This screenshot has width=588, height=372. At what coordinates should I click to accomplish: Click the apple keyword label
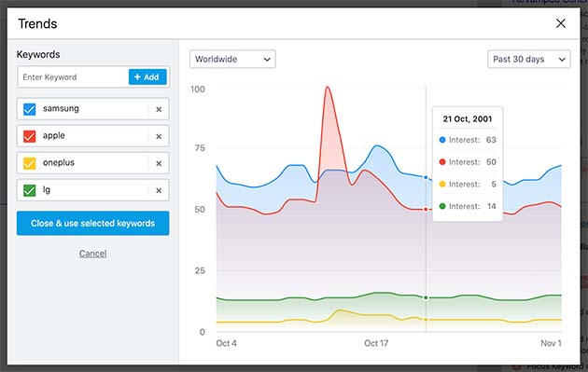tap(53, 135)
